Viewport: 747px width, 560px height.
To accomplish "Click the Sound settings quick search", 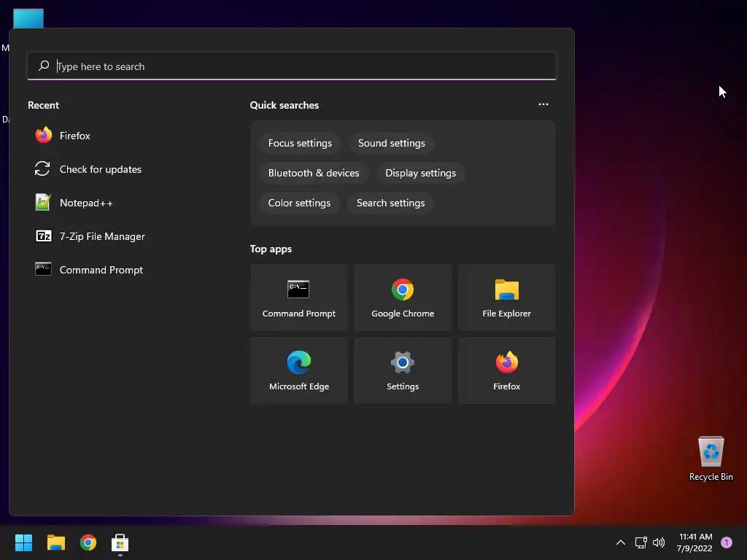I will [392, 144].
